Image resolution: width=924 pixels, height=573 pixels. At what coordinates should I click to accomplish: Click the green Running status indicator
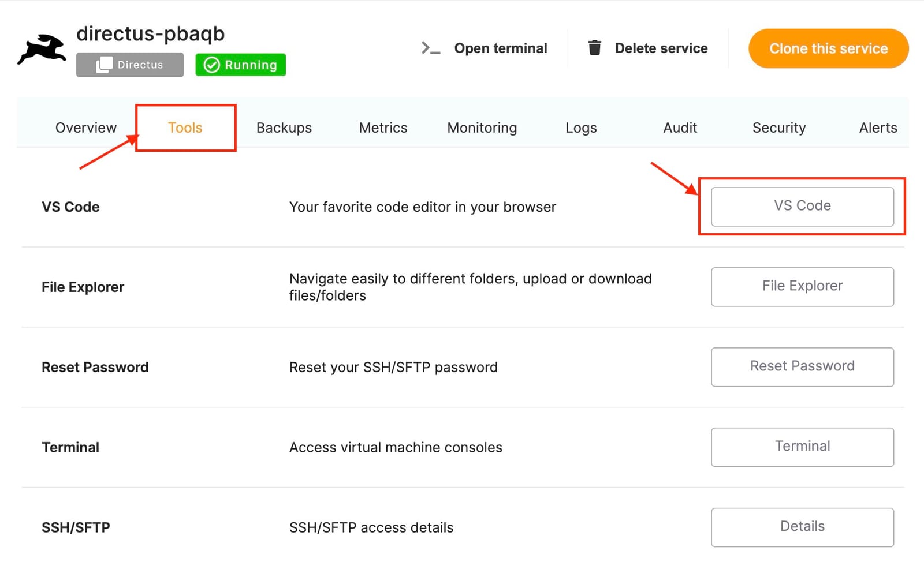(x=240, y=65)
